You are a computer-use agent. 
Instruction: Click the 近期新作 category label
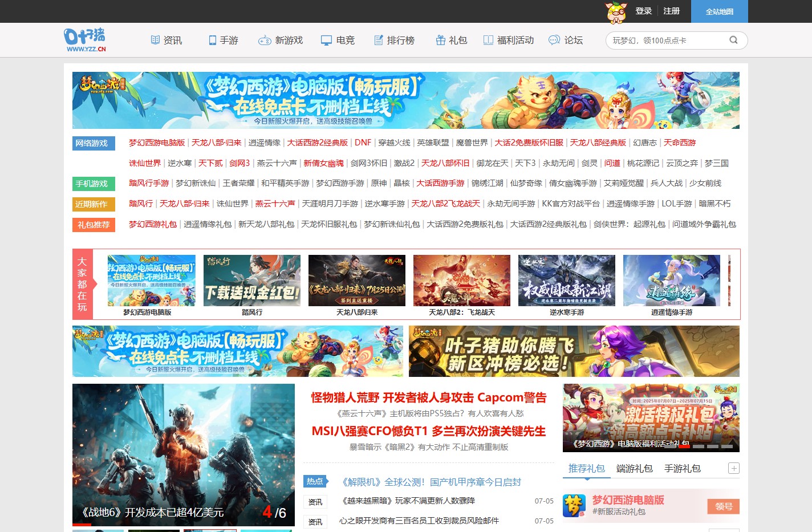click(x=94, y=204)
